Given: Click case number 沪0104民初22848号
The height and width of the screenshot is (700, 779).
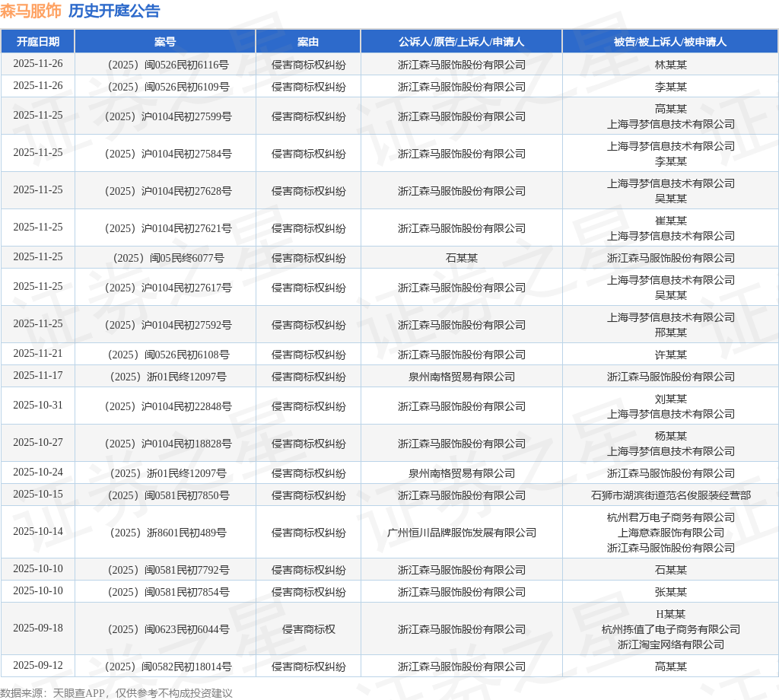Looking at the screenshot, I should click(x=168, y=406).
